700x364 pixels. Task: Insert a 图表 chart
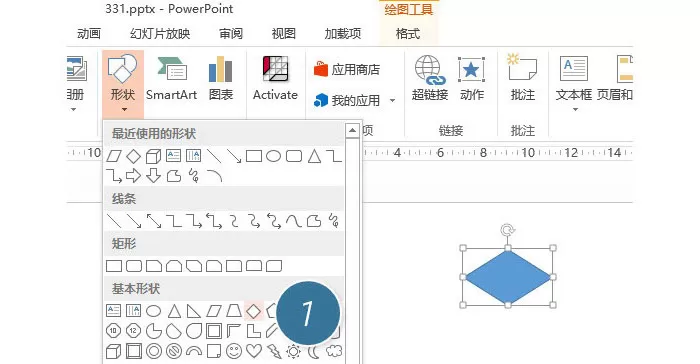point(221,79)
